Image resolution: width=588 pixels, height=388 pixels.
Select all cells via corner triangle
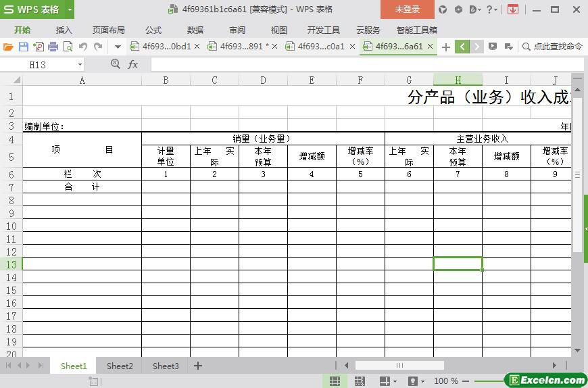click(16, 80)
